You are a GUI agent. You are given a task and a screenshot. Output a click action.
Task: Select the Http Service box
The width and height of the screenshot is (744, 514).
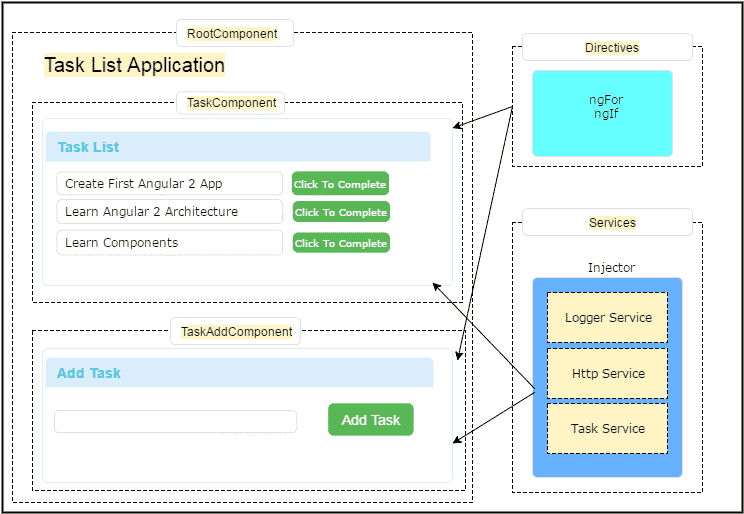point(608,374)
